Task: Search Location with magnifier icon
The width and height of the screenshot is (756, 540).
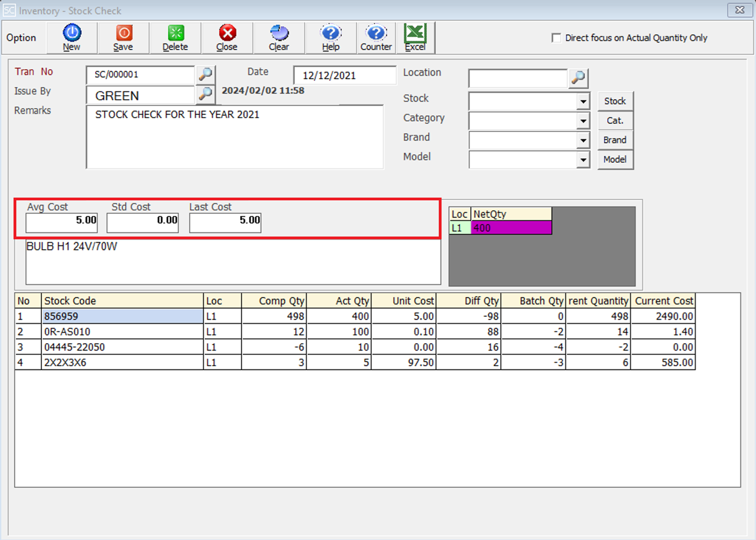Action: click(578, 78)
